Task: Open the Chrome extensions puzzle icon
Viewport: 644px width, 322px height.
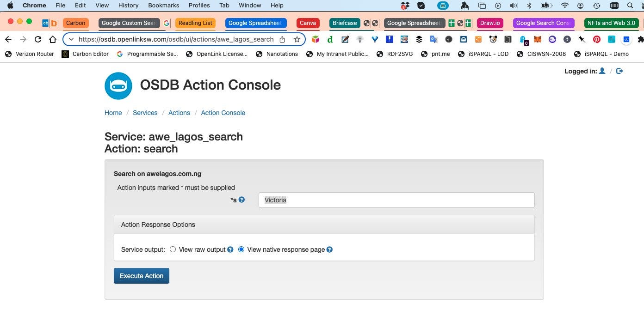Action: [640, 40]
